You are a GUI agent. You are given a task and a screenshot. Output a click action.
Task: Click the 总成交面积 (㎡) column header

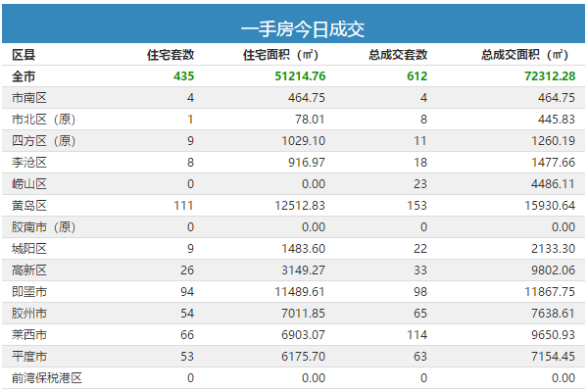pyautogui.click(x=525, y=55)
